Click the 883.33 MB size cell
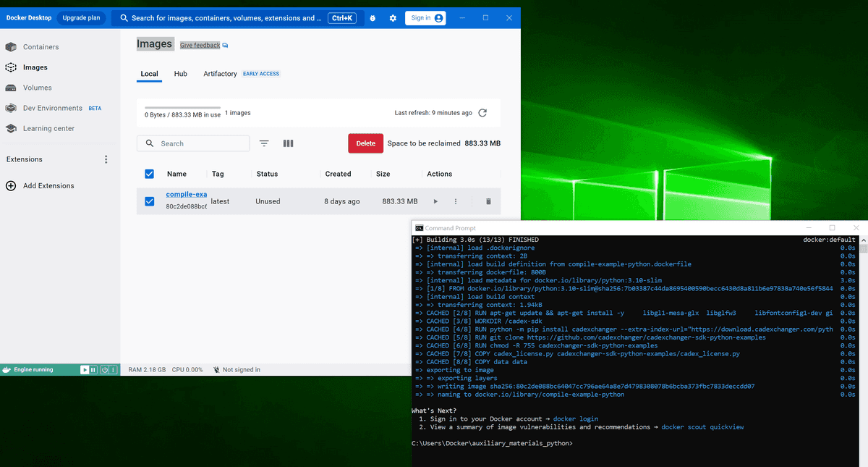Viewport: 868px width, 467px height. tap(400, 201)
